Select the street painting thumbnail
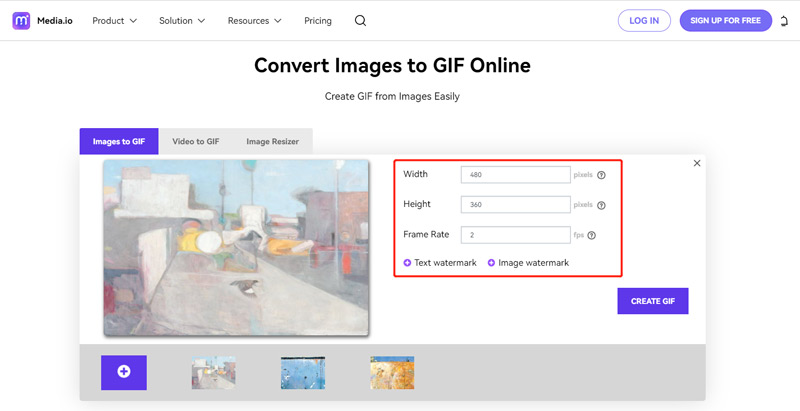 coord(213,373)
